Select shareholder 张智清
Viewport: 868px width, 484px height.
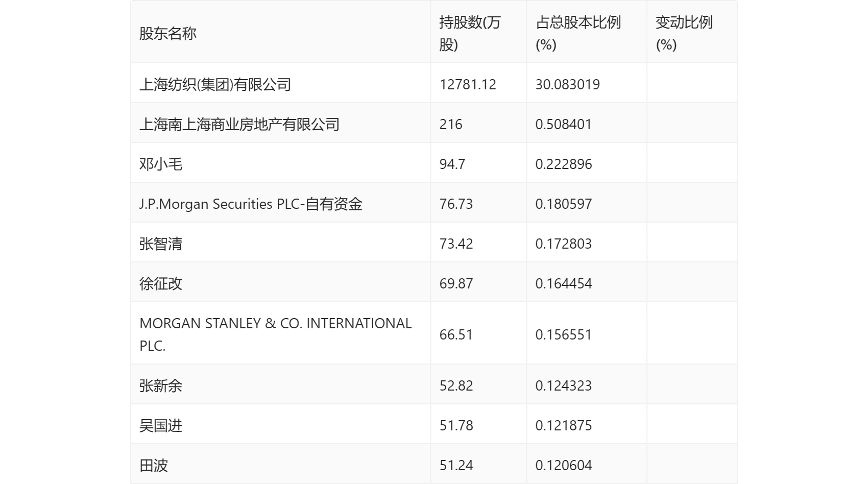point(161,244)
